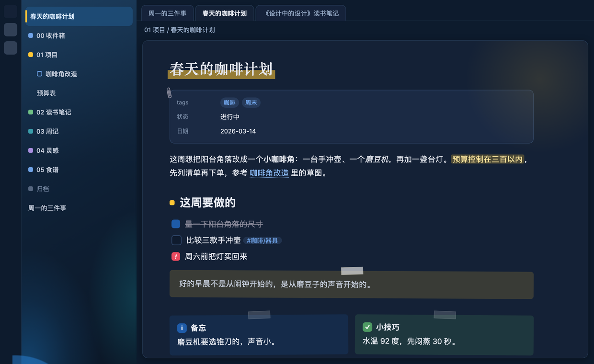The width and height of the screenshot is (594, 364).
Task: Click the green check icon in 小技巧 callout
Action: tap(367, 327)
